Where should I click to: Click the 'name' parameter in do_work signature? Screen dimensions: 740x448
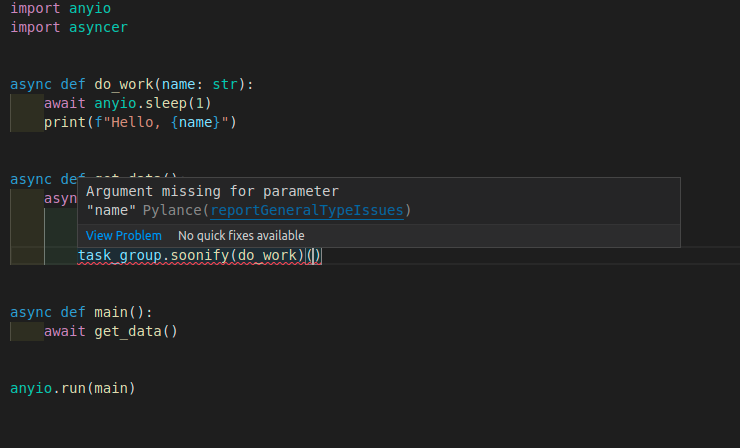coord(178,84)
